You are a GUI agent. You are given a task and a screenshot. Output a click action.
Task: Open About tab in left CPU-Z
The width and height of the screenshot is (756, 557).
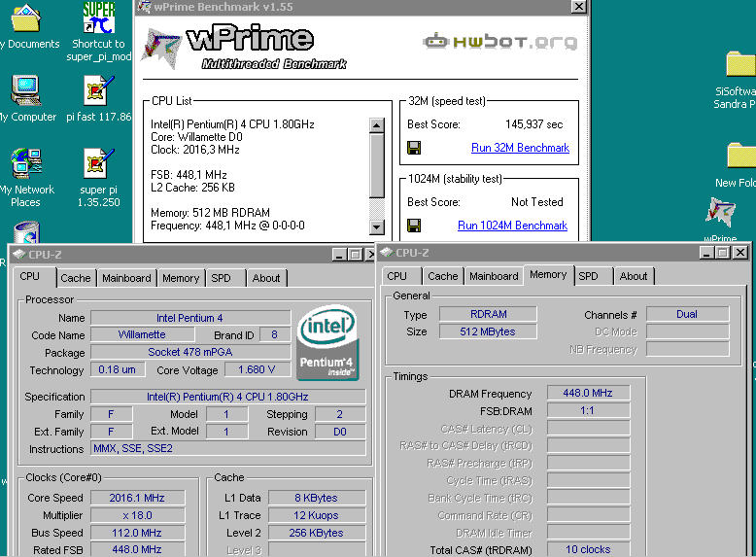pyautogui.click(x=266, y=278)
